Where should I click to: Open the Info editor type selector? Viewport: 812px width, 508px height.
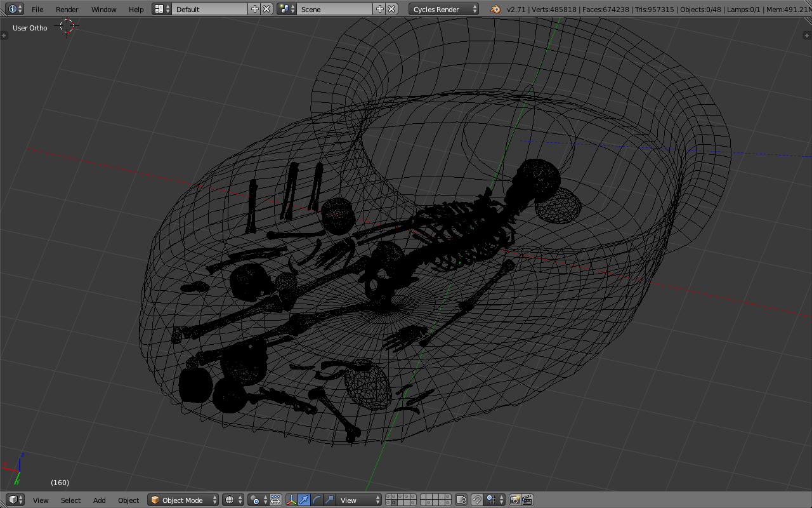pyautogui.click(x=15, y=9)
